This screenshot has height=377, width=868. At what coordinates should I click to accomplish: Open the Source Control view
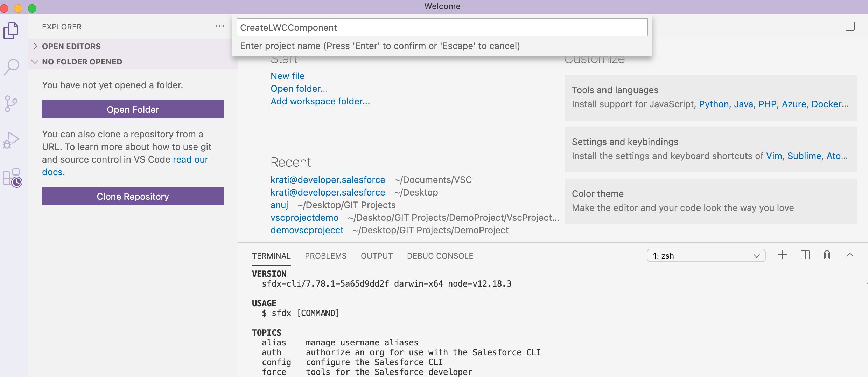click(11, 104)
